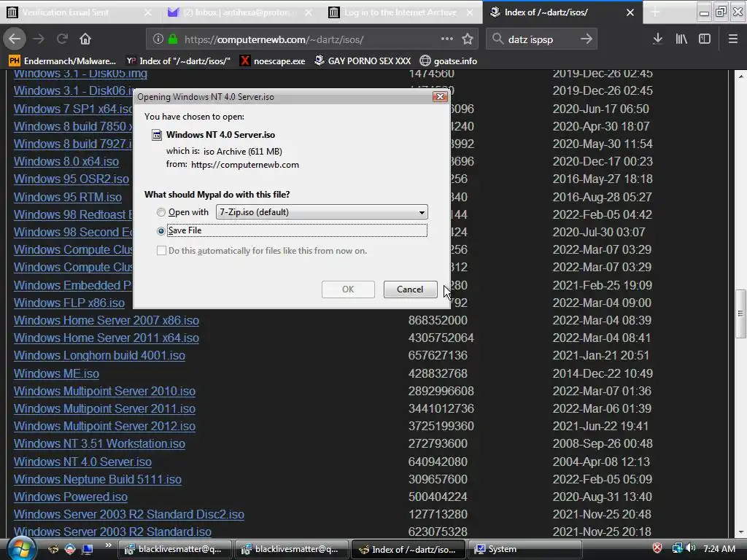
Task: Check 'Do this automatically' checkbox
Action: click(x=161, y=251)
